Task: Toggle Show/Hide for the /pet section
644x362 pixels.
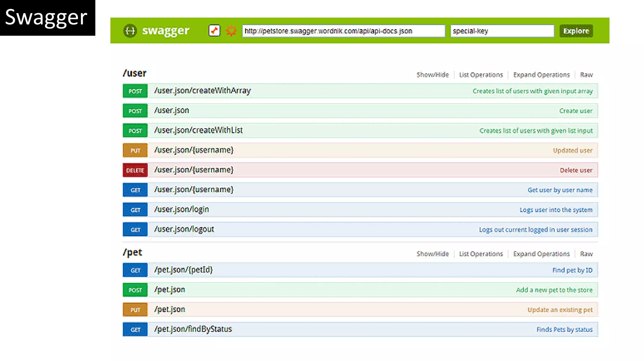Action: point(433,254)
